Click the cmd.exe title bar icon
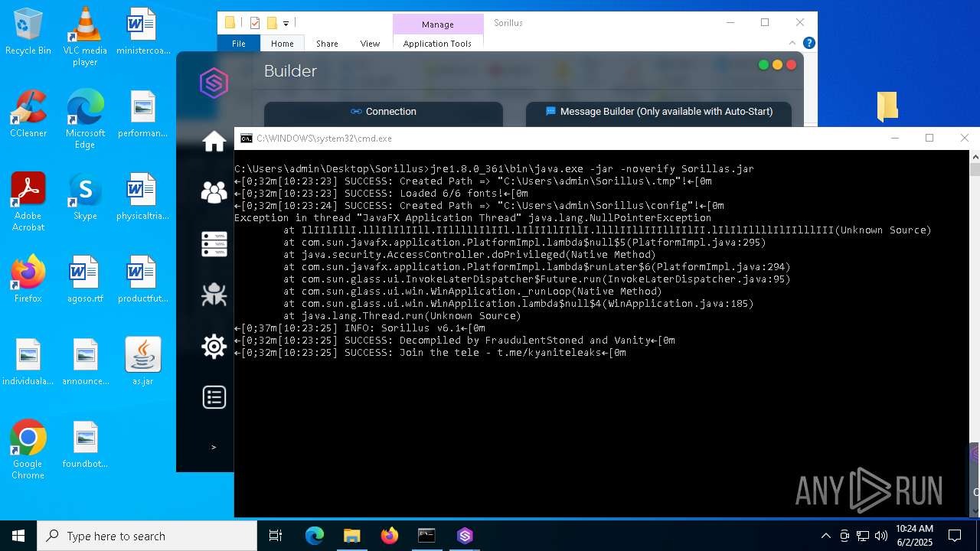This screenshot has width=980, height=551. (247, 139)
